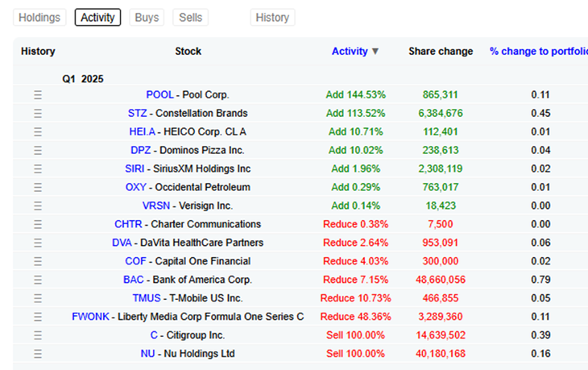The width and height of the screenshot is (588, 370).
Task: Open history icon for HEICO Corp row
Action: 37,132
